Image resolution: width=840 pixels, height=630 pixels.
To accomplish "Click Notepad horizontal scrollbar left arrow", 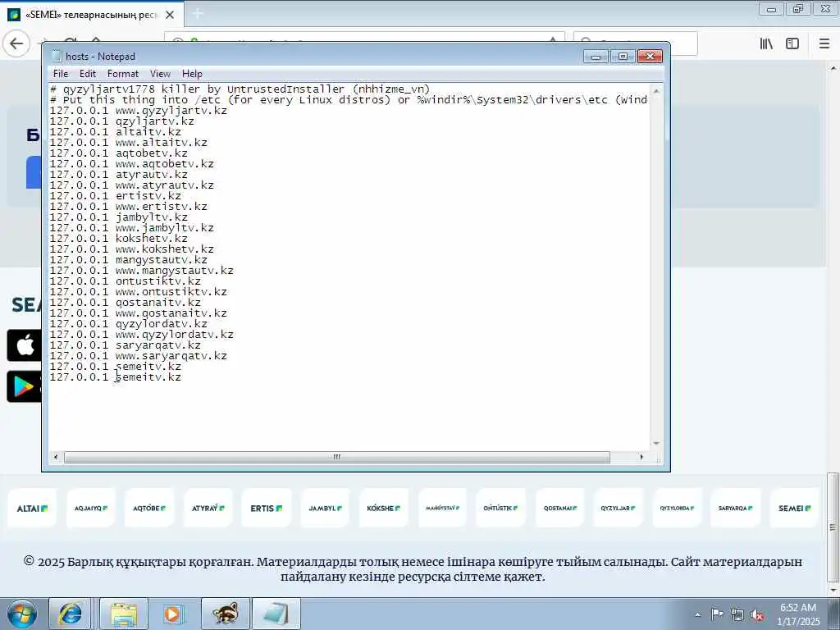I will pyautogui.click(x=56, y=457).
